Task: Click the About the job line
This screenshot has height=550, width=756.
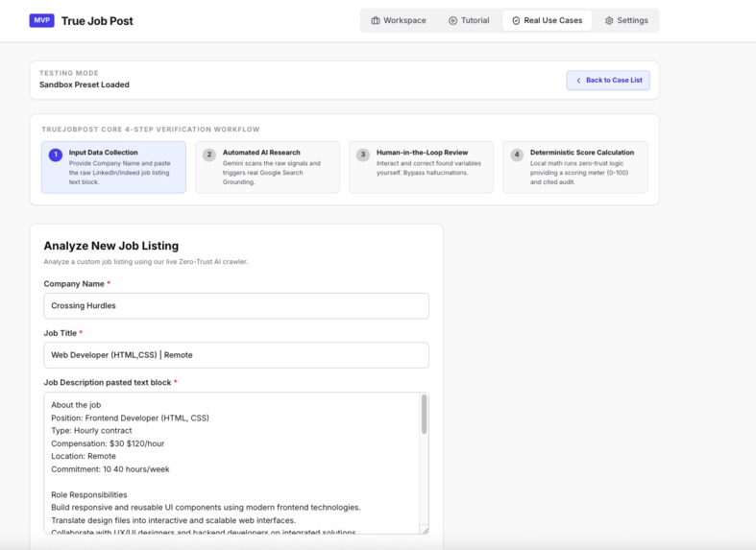Action: pos(76,405)
